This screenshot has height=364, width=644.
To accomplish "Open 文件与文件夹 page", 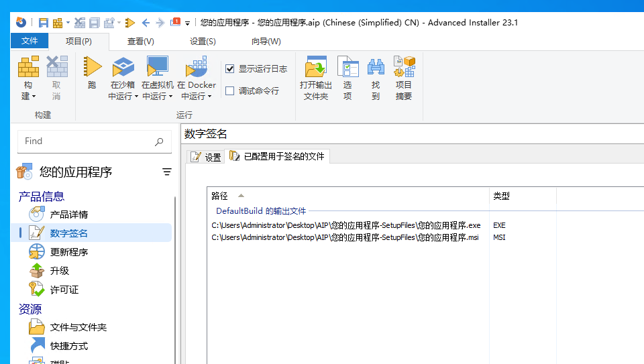I will tap(78, 327).
